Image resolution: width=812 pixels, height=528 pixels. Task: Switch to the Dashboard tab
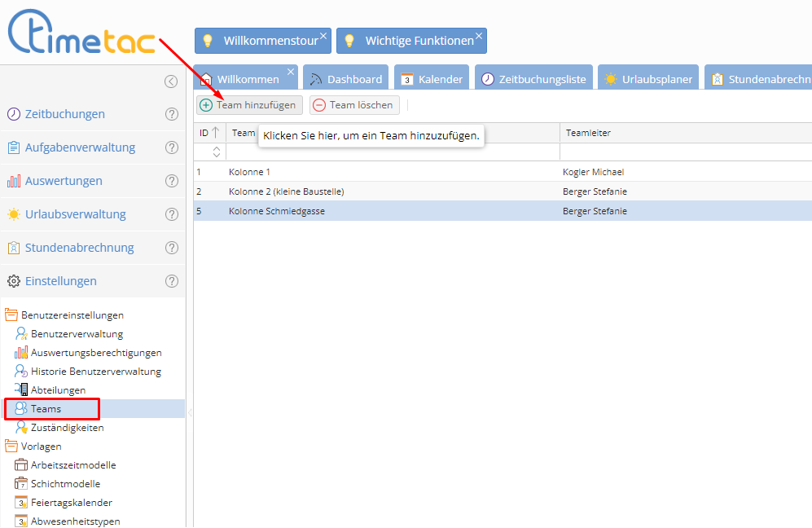(346, 79)
